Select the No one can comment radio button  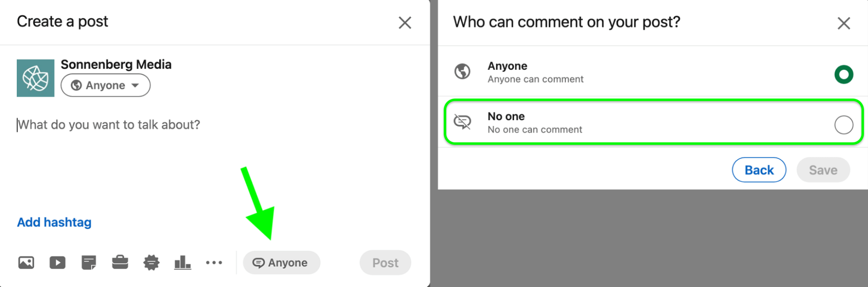[x=844, y=125]
